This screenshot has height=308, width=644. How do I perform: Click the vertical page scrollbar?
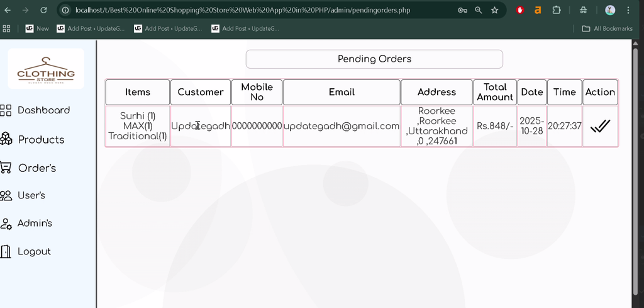636,173
